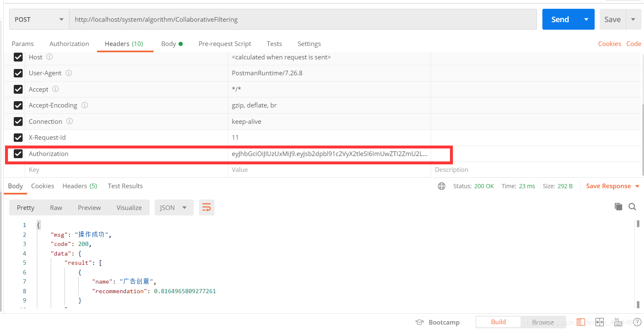This screenshot has width=644, height=330.
Task: Open the Settings tab
Action: tap(309, 43)
